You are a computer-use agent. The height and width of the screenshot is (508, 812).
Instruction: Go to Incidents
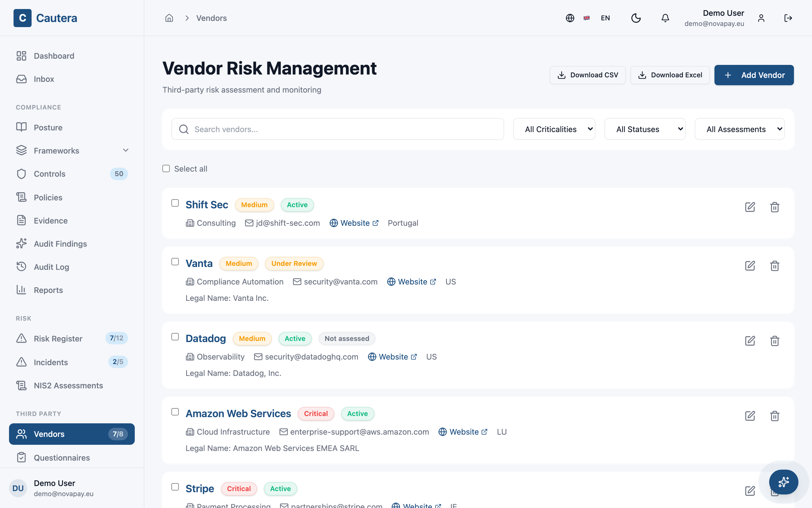pos(72,362)
